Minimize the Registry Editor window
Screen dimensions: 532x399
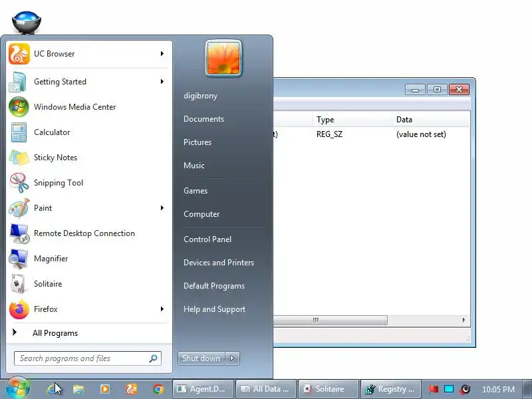[x=415, y=90]
